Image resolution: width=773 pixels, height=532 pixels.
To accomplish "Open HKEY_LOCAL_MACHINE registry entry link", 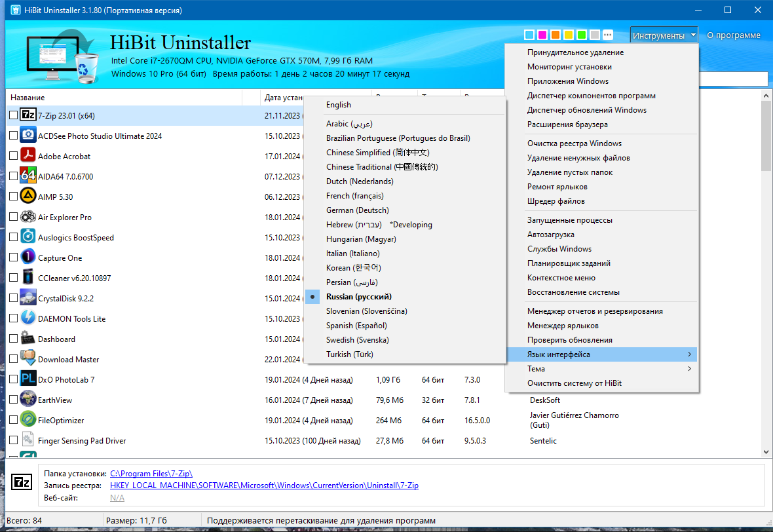I will point(264,485).
